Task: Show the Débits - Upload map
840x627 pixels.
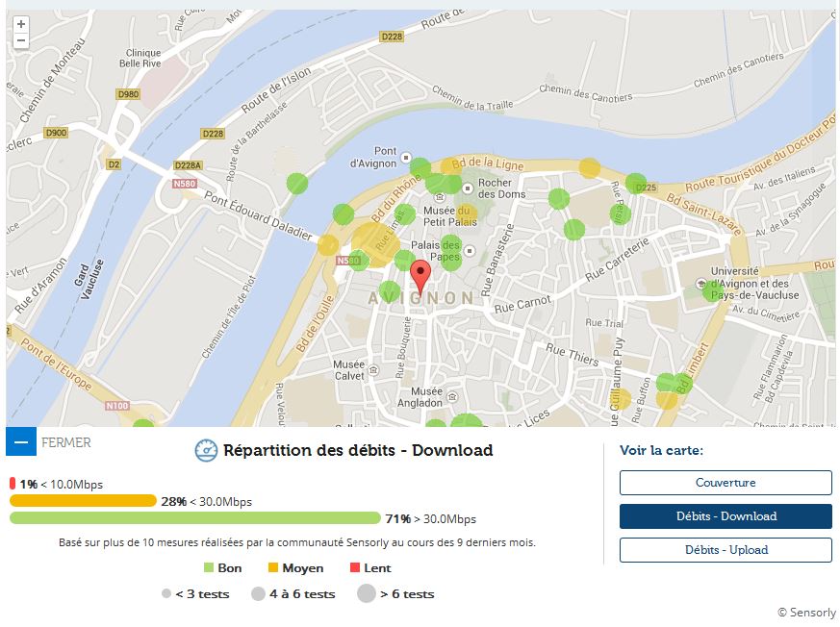Action: tap(725, 550)
